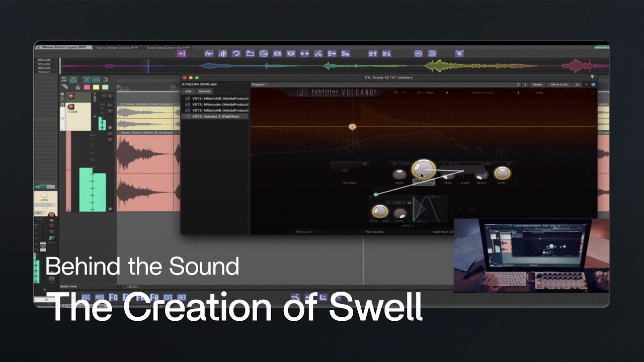Click Copy in Volcano top bar
Image resolution: width=644 pixels, height=362 pixels.
tap(429, 93)
